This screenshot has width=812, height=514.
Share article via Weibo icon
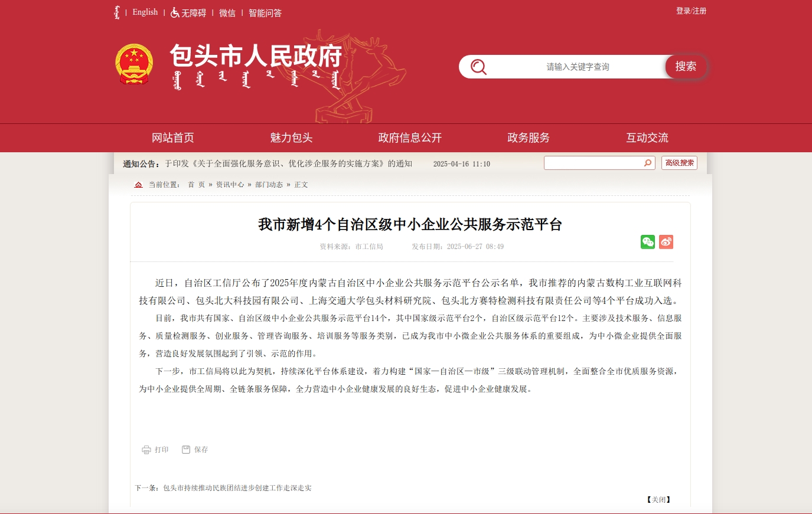pyautogui.click(x=666, y=242)
